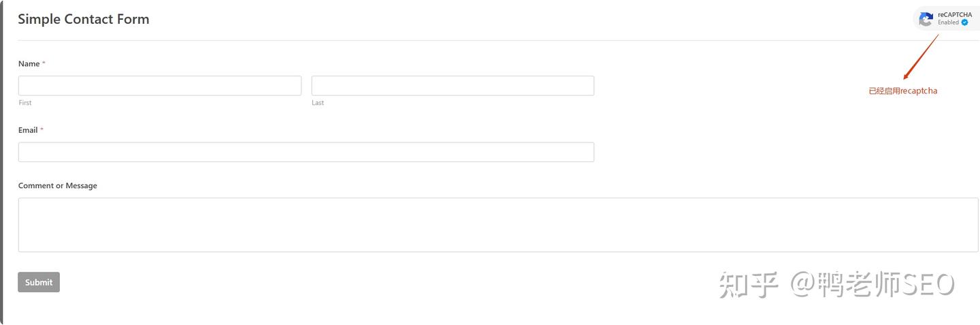Click the red annotation arrow
This screenshot has width=980, height=325.
click(921, 56)
